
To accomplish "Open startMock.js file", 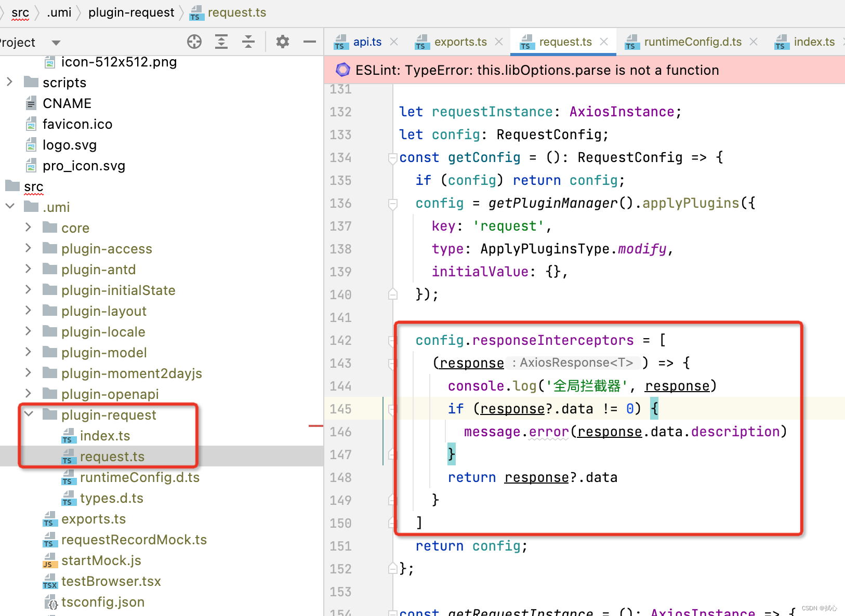I will (101, 560).
